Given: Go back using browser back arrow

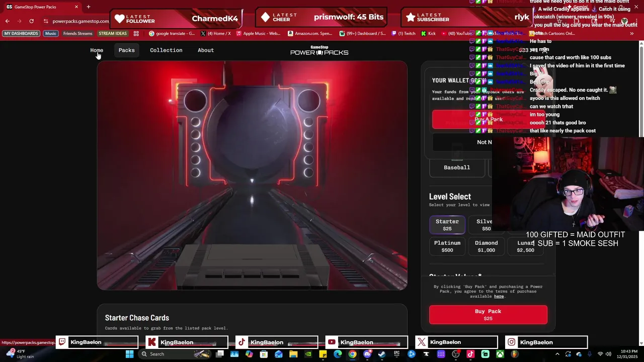Looking at the screenshot, I should 7,21.
